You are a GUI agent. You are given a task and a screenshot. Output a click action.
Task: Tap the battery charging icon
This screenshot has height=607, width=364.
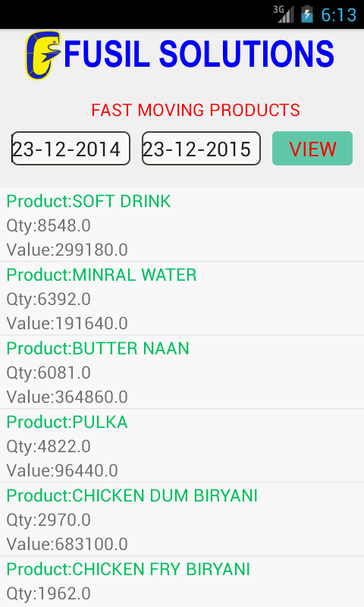click(307, 14)
